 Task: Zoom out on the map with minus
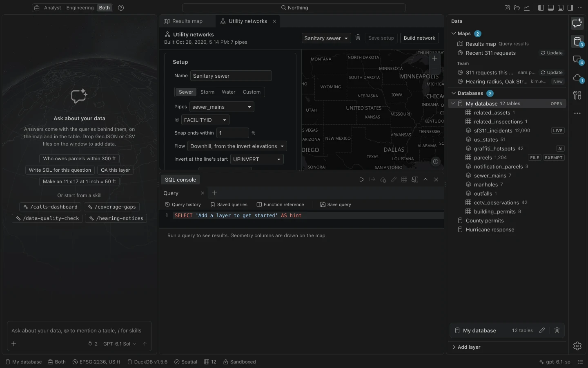point(435,69)
